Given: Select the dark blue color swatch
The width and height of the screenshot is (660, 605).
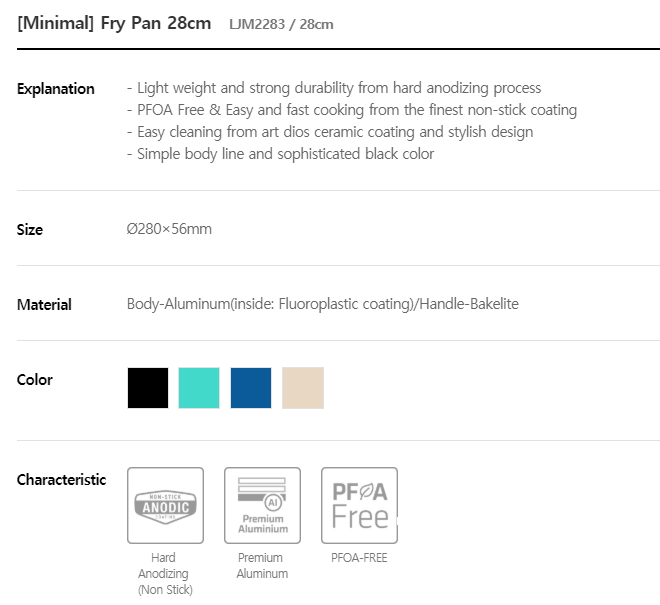Looking at the screenshot, I should tap(251, 388).
